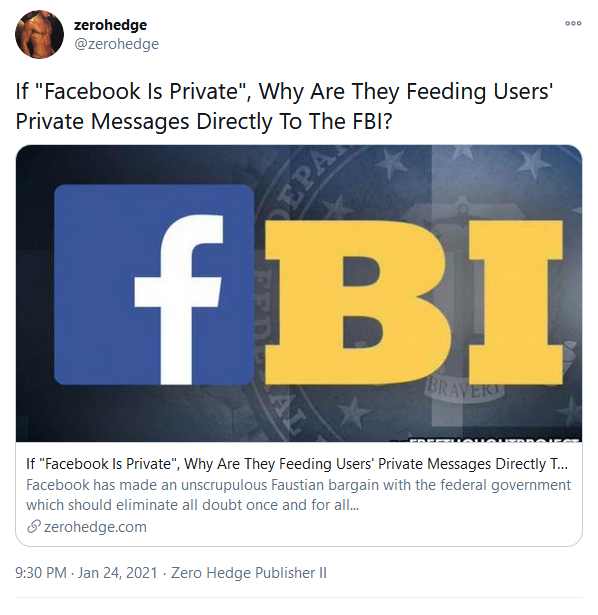Click the white f letter of Facebook logo
The height and width of the screenshot is (615, 598).
[x=178, y=299]
